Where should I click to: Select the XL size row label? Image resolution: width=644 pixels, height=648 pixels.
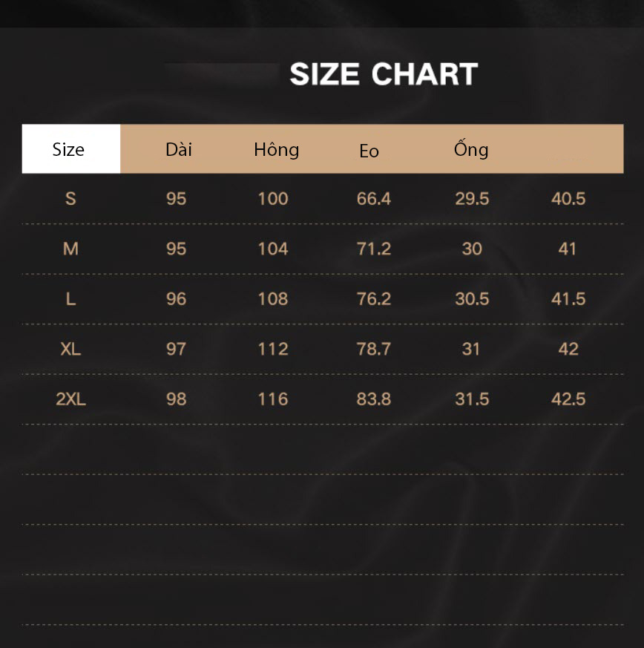[70, 349]
